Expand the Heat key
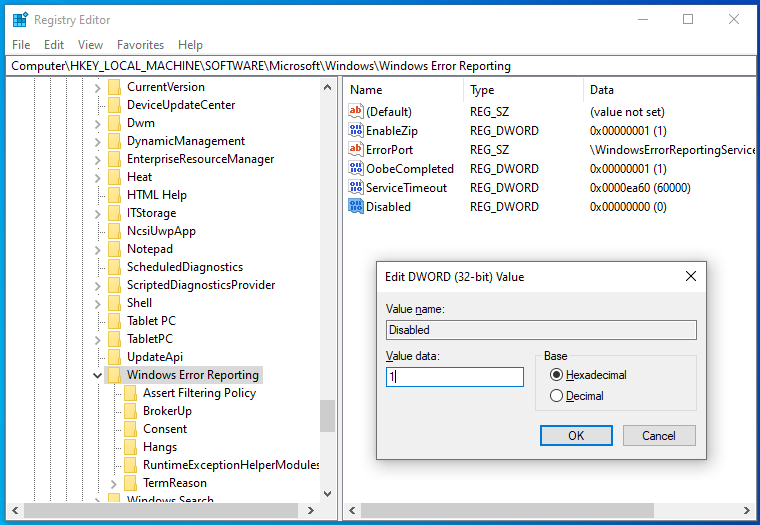 pyautogui.click(x=97, y=177)
